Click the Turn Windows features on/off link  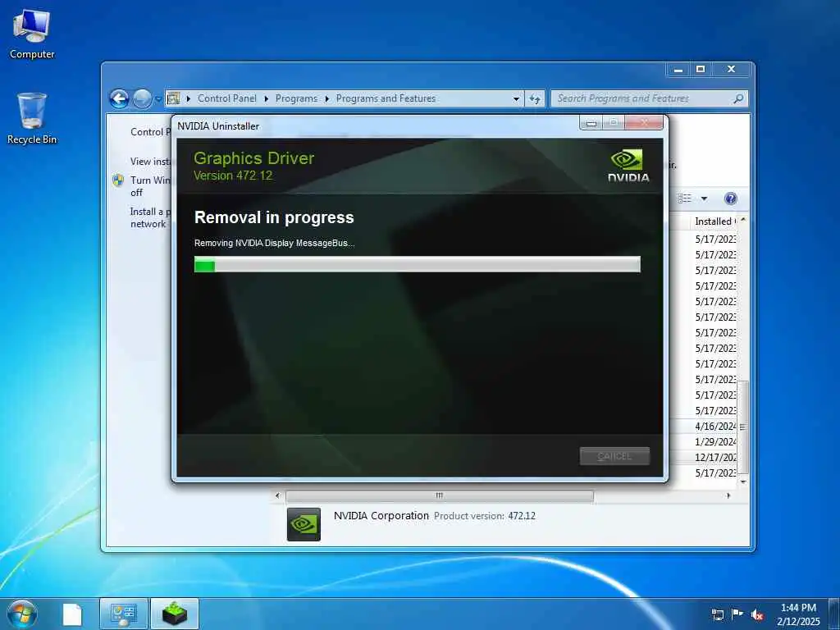[x=151, y=186]
